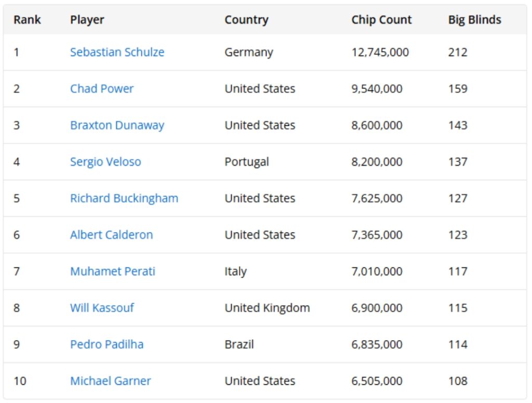Viewport: 532px width, 403px height.
Task: Click the Albert Calderon player name
Action: point(111,235)
